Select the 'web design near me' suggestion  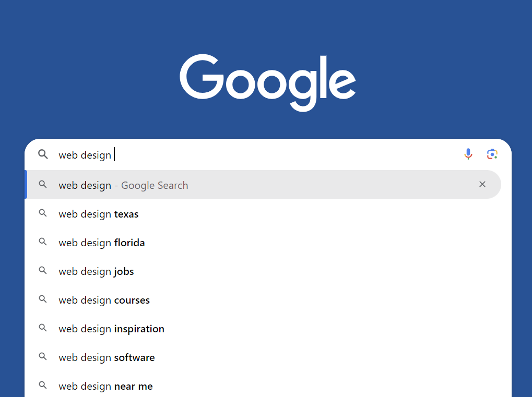(x=105, y=386)
